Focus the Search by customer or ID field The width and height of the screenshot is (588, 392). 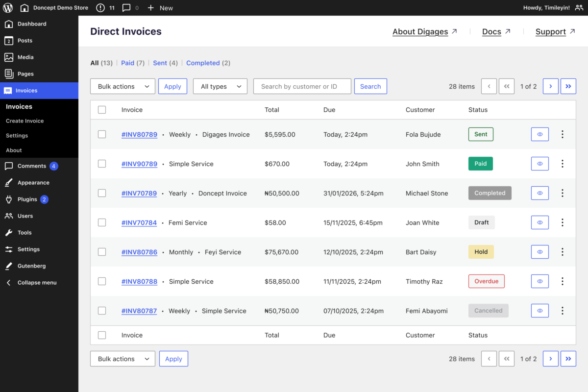[302, 86]
